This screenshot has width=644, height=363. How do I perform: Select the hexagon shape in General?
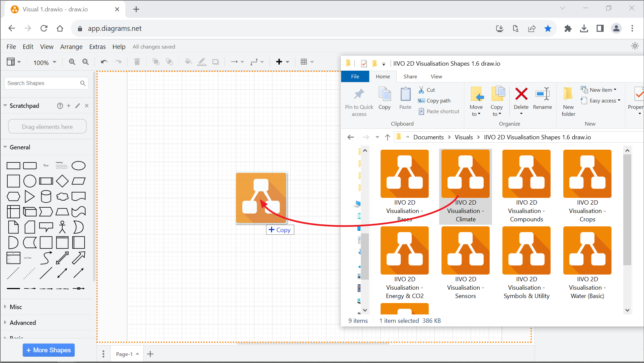pos(13,197)
